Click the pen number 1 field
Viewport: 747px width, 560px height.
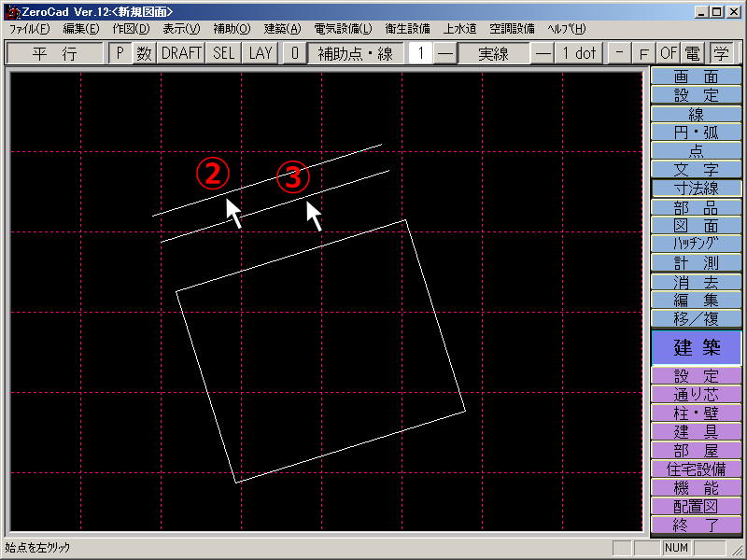[x=420, y=53]
